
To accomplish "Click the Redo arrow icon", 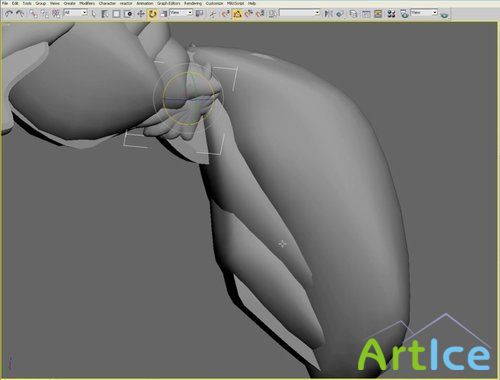I will point(20,14).
